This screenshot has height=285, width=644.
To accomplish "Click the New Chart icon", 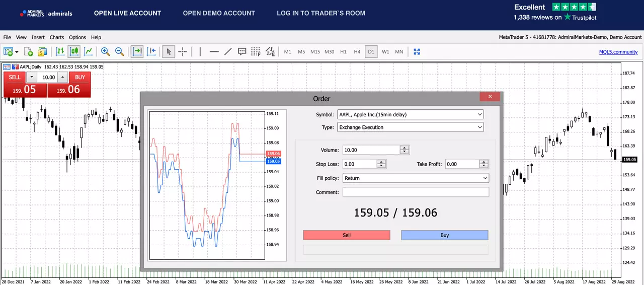I will pos(8,51).
